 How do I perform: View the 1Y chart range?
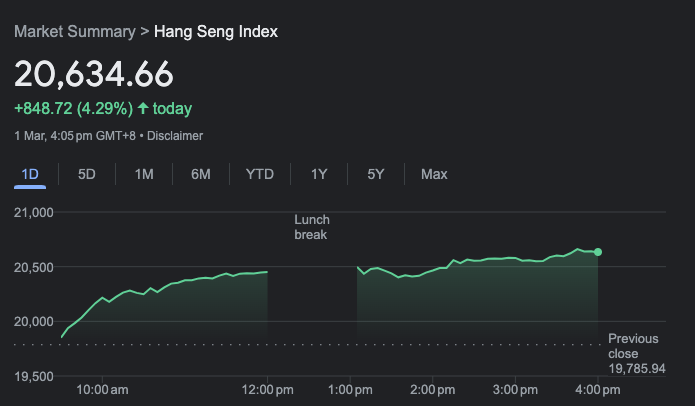pos(319,174)
